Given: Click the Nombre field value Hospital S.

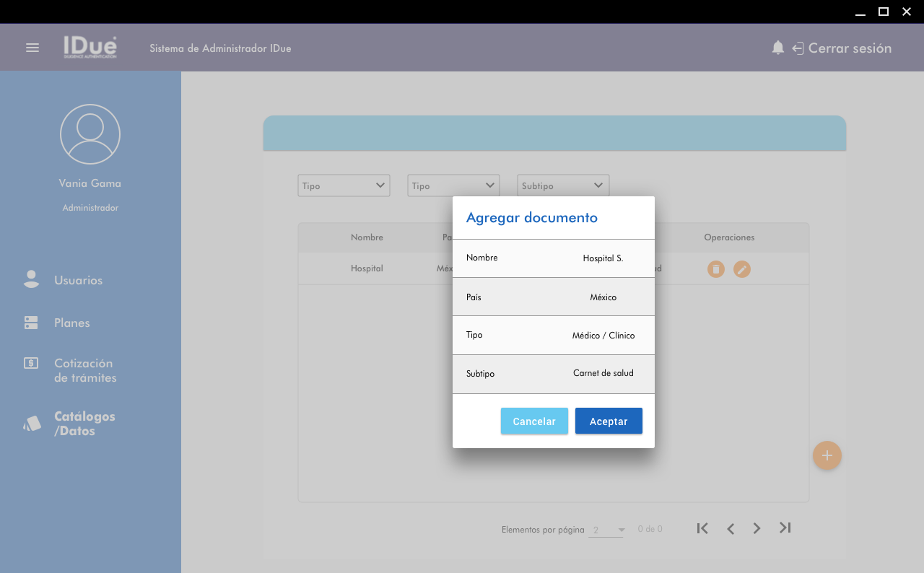Looking at the screenshot, I should tap(603, 258).
